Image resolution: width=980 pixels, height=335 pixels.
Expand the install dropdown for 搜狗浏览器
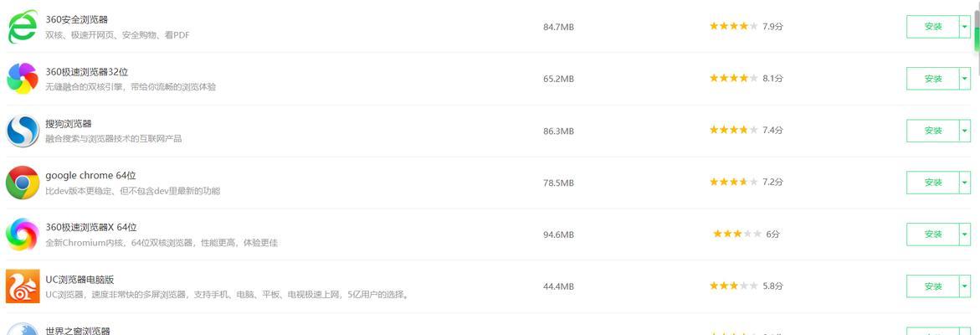coord(965,131)
